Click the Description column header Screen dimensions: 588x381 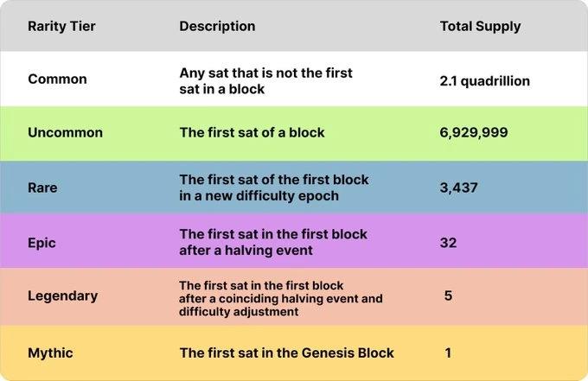click(217, 26)
